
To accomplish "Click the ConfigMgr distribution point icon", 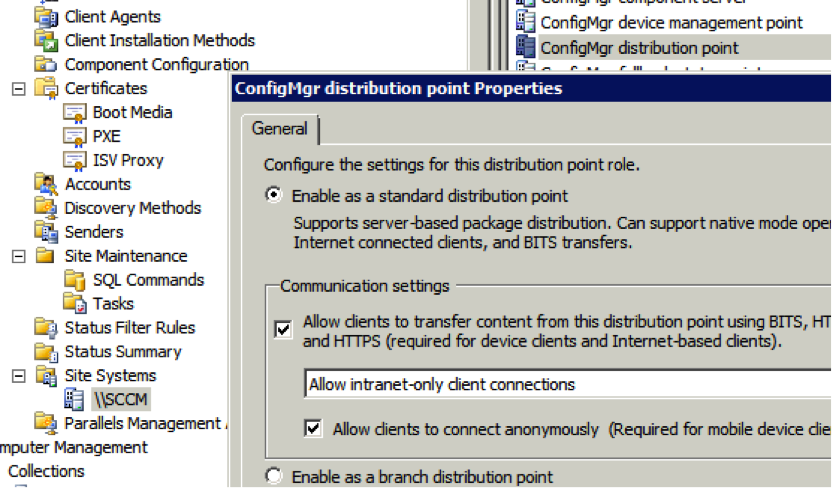I will point(525,47).
